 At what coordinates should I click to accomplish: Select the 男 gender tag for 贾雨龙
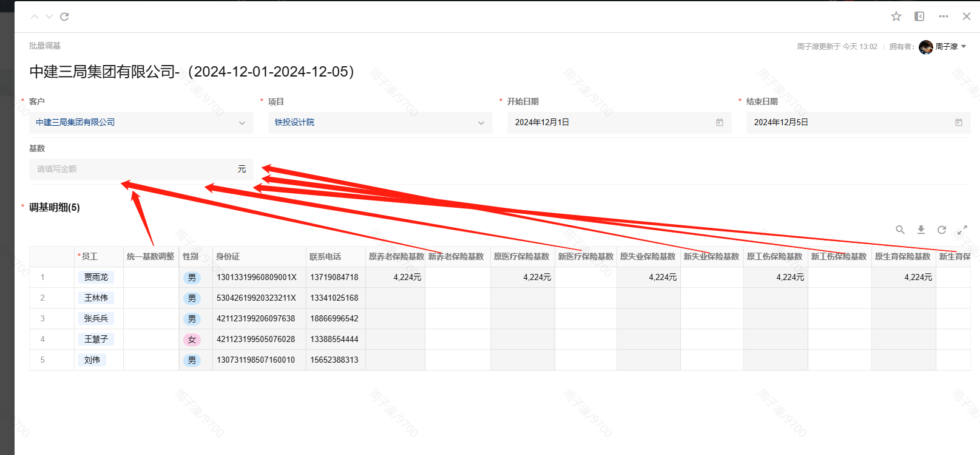192,278
